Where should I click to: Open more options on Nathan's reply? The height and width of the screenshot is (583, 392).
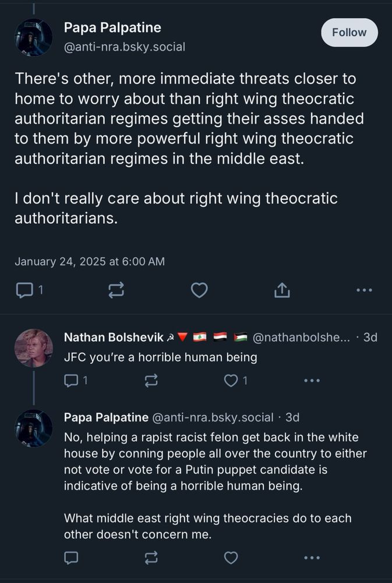click(312, 380)
